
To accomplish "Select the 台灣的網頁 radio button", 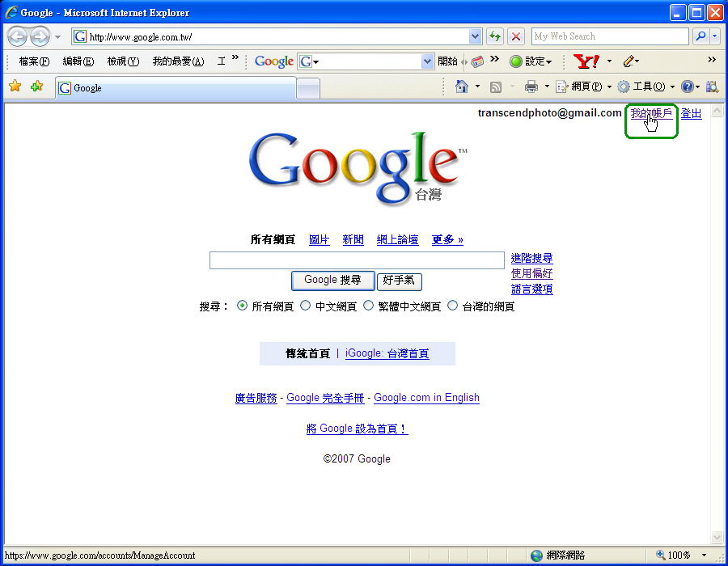I will (452, 306).
